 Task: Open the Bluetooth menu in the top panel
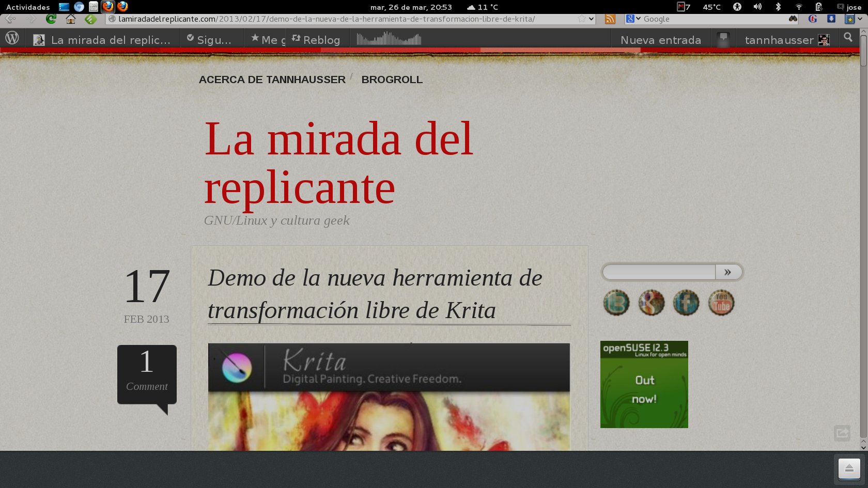tap(778, 7)
